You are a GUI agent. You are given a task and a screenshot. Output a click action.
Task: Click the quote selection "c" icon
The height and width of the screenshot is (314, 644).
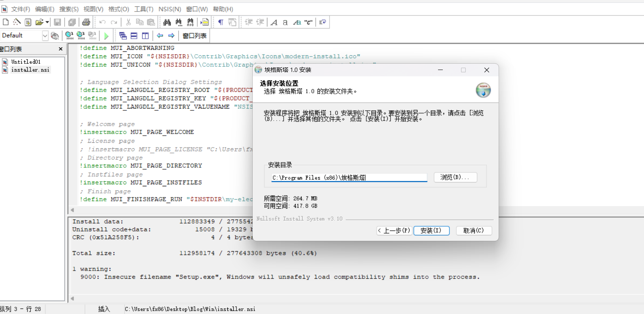pyautogui.click(x=309, y=22)
